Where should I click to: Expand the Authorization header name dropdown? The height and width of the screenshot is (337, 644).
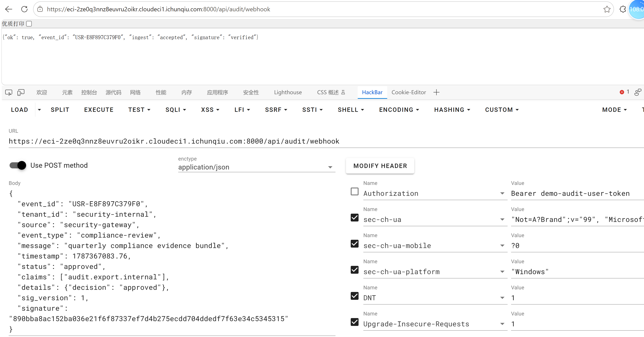[x=502, y=193]
